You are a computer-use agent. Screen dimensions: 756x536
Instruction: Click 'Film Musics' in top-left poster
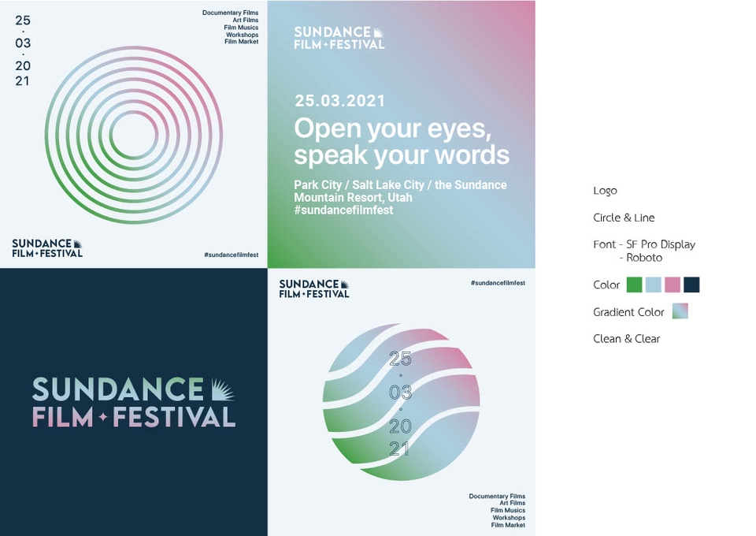241,28
